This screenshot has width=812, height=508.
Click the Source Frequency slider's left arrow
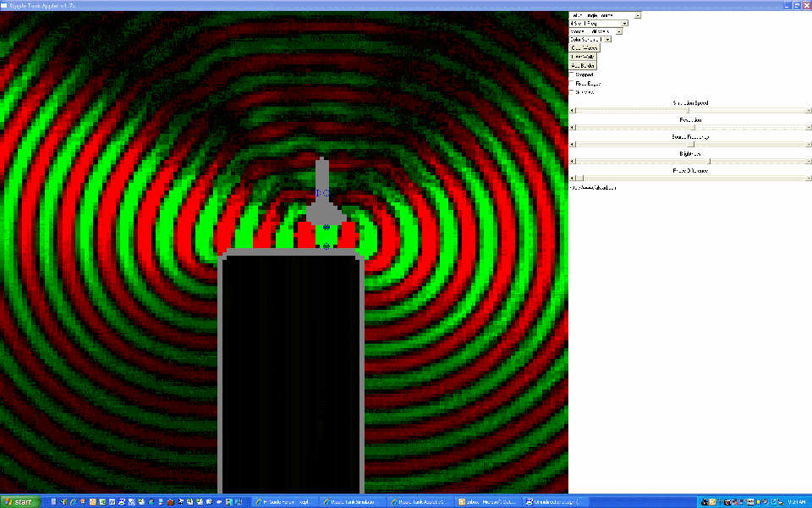(x=573, y=145)
